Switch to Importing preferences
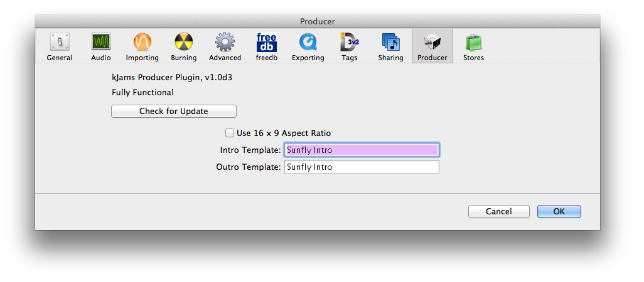The width and height of the screenshot is (644, 282). 142,47
